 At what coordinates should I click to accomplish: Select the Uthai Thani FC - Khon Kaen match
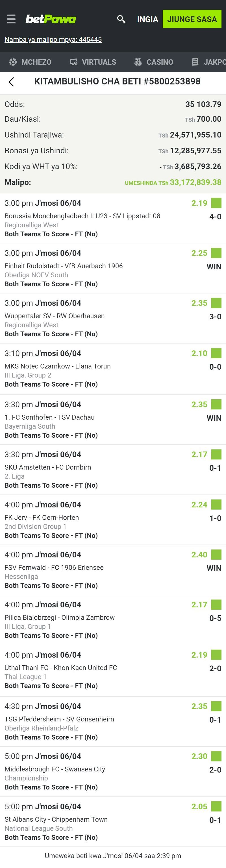point(61,668)
